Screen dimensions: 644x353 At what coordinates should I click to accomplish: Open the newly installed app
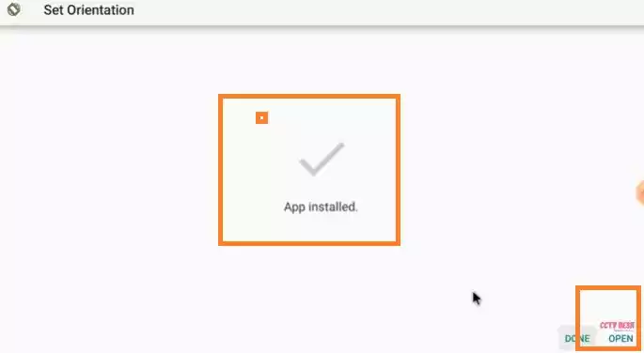point(620,338)
